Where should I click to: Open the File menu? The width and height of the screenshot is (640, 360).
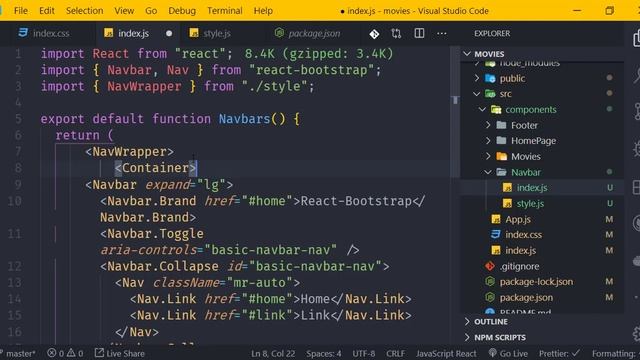21,11
